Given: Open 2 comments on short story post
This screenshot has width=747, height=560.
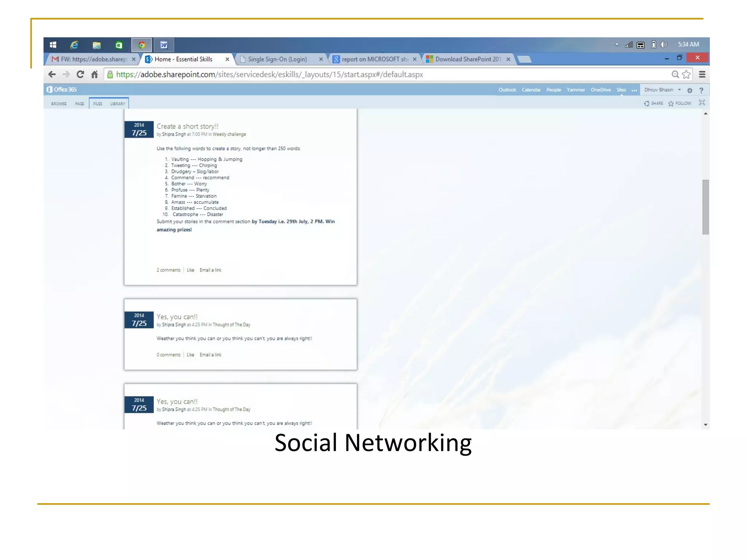Looking at the screenshot, I should pyautogui.click(x=169, y=270).
